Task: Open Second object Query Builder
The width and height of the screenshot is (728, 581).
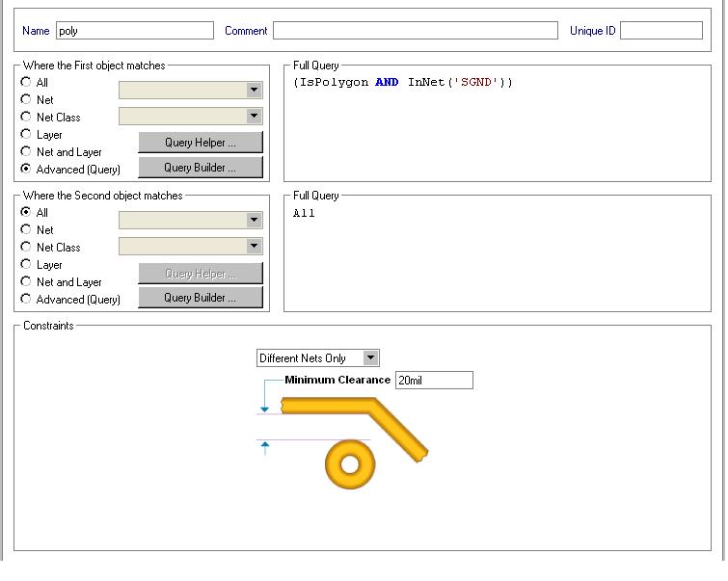Action: click(x=201, y=298)
